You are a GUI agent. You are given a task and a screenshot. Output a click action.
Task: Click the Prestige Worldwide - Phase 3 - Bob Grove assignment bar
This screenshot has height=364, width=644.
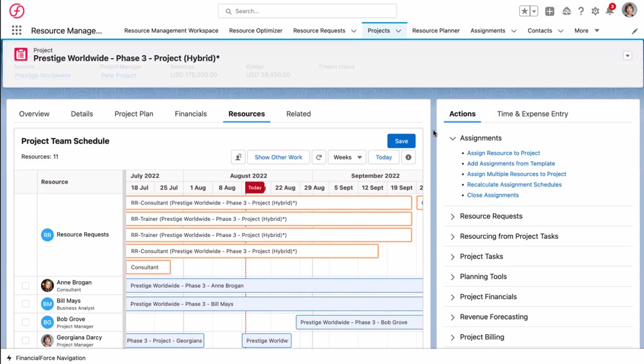(354, 322)
